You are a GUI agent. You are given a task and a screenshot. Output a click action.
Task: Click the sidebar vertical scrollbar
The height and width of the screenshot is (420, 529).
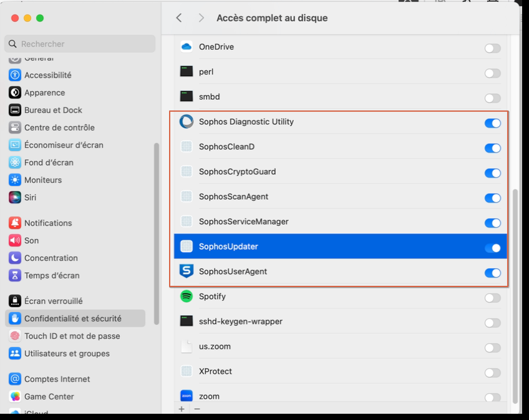tap(157, 233)
